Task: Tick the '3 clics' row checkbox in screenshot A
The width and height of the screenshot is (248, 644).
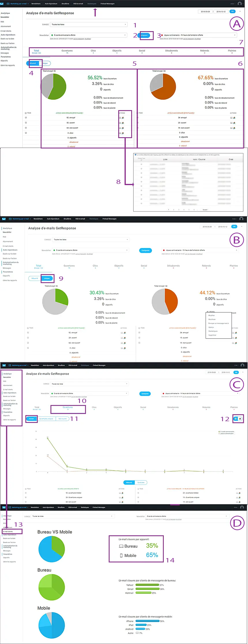Action: point(26,133)
